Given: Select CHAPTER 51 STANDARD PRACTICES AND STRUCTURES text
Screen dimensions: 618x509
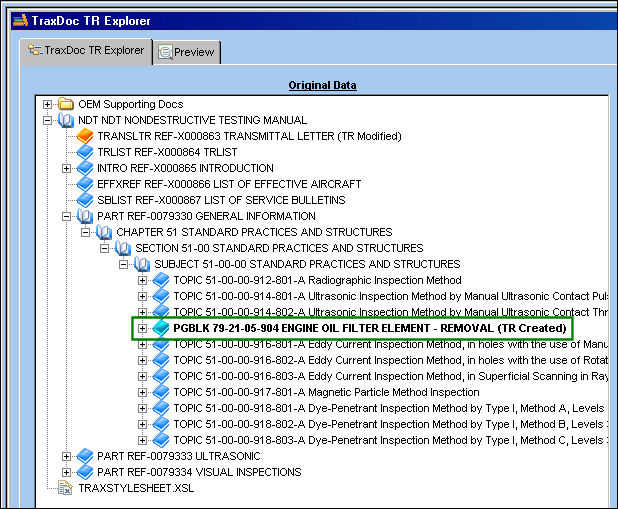Looking at the screenshot, I should [254, 232].
